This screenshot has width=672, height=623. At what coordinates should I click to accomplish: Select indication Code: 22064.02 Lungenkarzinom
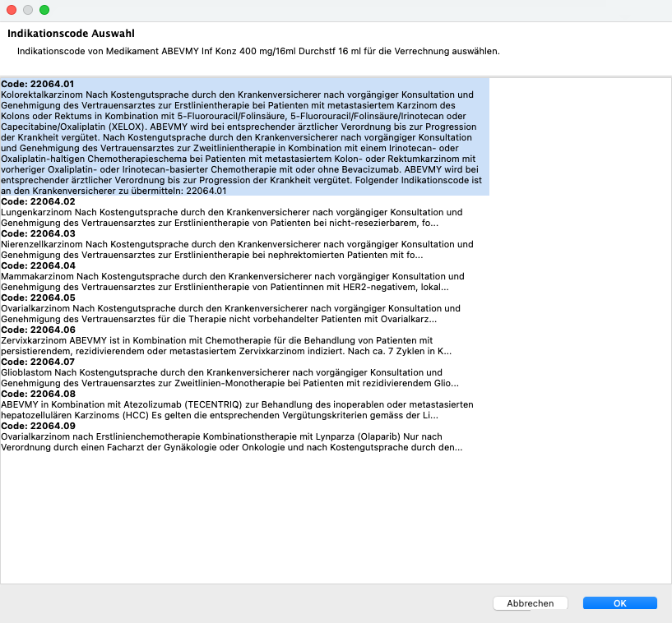245,212
